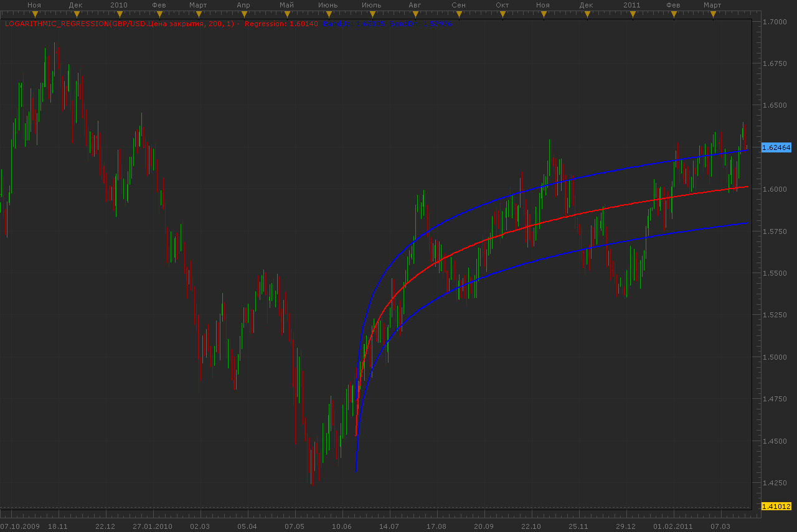
Task: Click the current price tag 1.62464
Action: 776,147
